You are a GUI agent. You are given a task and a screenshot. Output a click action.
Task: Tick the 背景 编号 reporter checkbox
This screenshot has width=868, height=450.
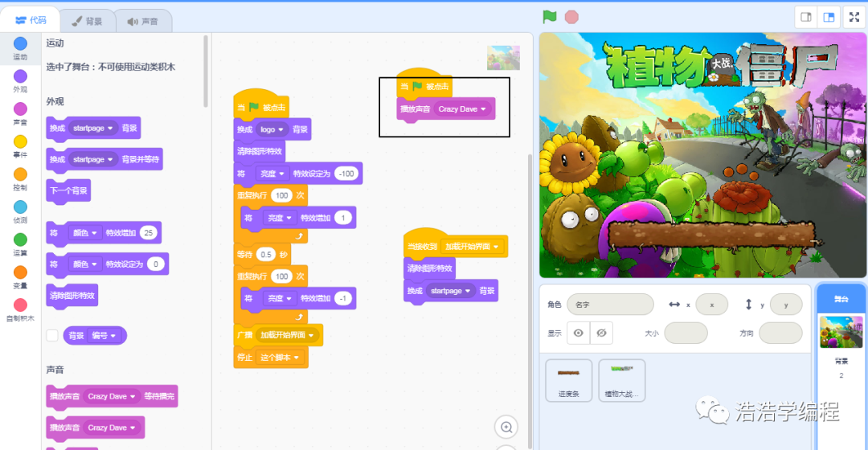(x=52, y=335)
